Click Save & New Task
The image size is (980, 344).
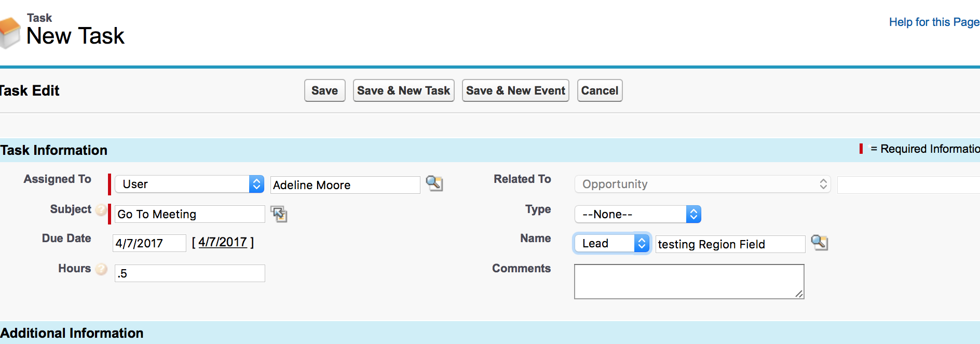[x=403, y=90]
